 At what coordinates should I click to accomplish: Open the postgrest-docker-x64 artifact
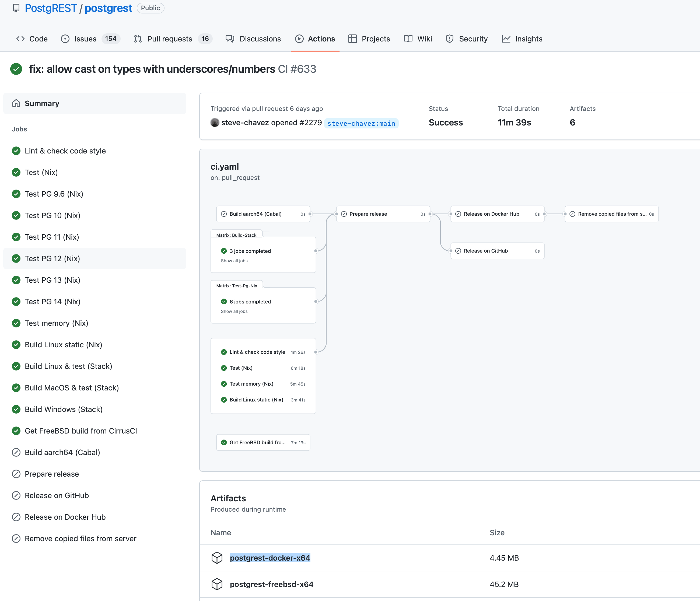270,558
